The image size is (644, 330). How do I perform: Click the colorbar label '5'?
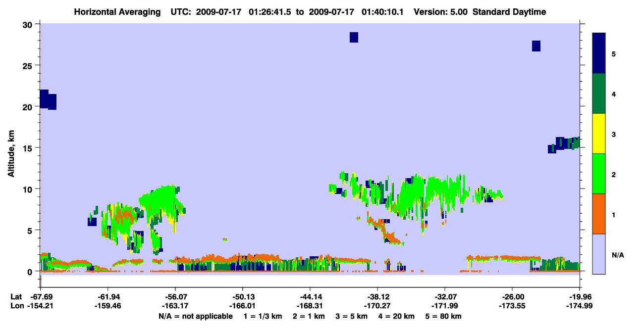point(614,53)
